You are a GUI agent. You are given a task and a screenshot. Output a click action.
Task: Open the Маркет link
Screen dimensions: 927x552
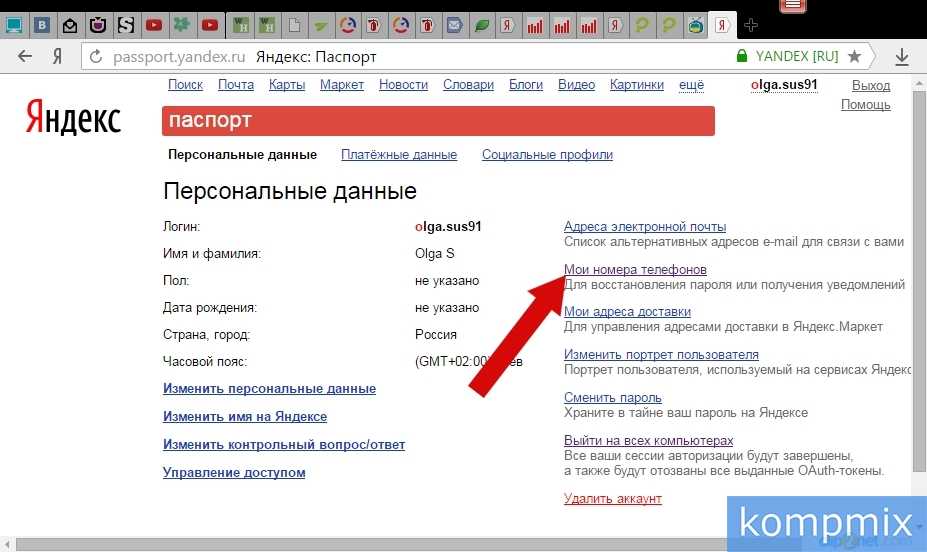(x=342, y=85)
